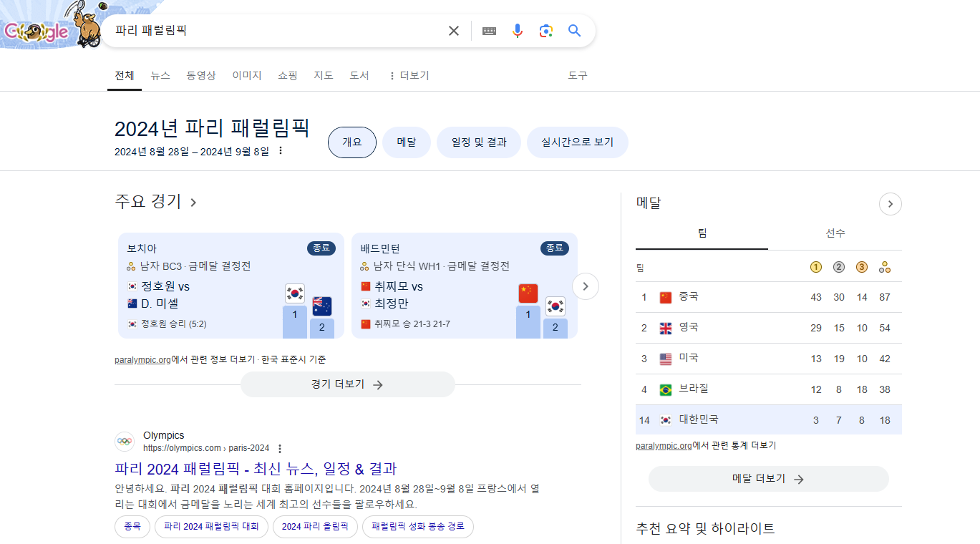Open the 파리 2024 패럴림픽 result title link

pyautogui.click(x=256, y=469)
